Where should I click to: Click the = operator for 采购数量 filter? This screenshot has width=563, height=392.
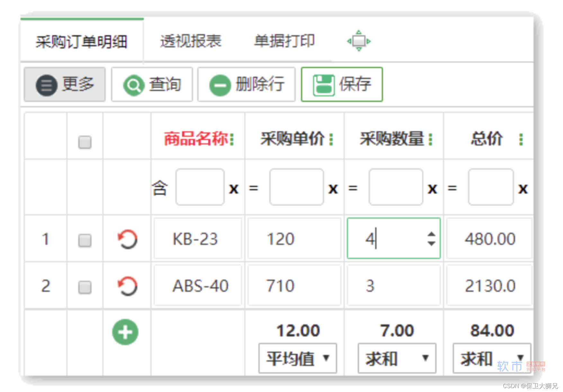353,188
